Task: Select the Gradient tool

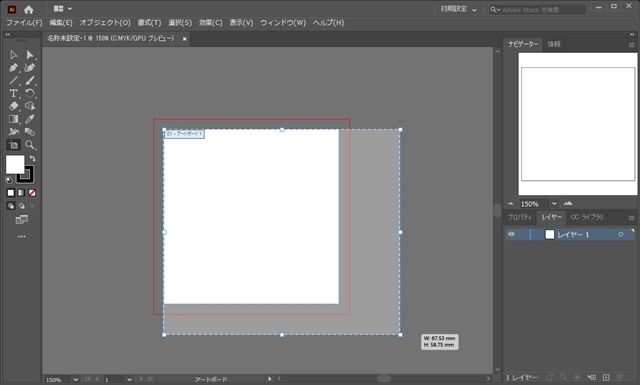Action: 13,119
